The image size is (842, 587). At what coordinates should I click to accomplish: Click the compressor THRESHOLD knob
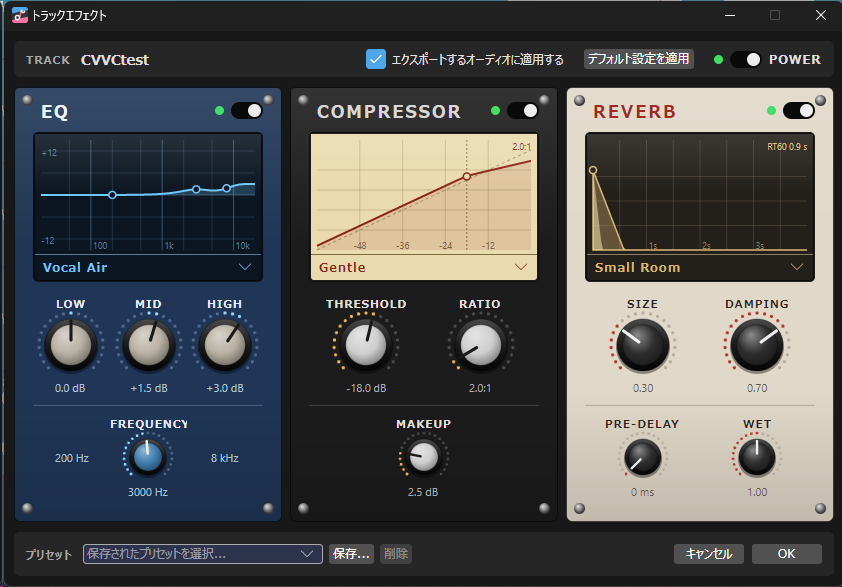pyautogui.click(x=366, y=345)
